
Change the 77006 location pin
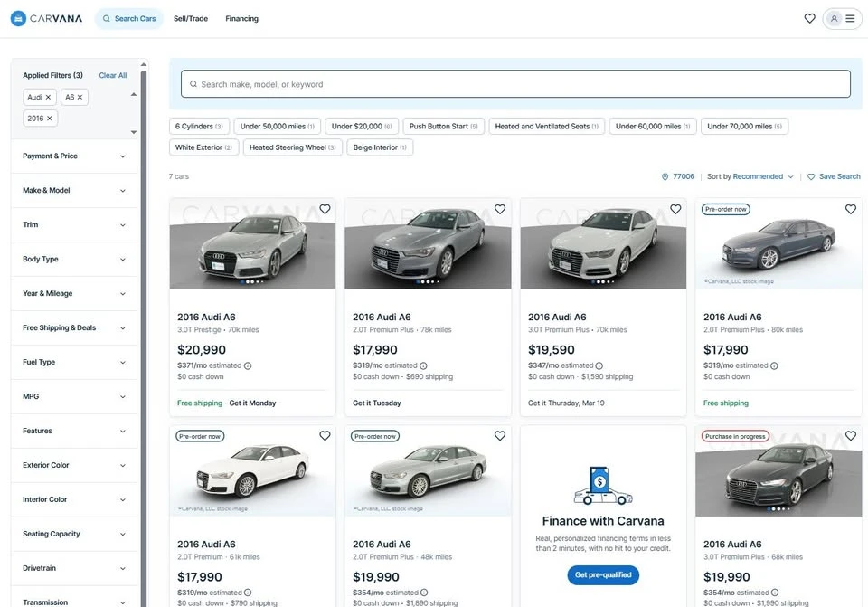tap(678, 176)
